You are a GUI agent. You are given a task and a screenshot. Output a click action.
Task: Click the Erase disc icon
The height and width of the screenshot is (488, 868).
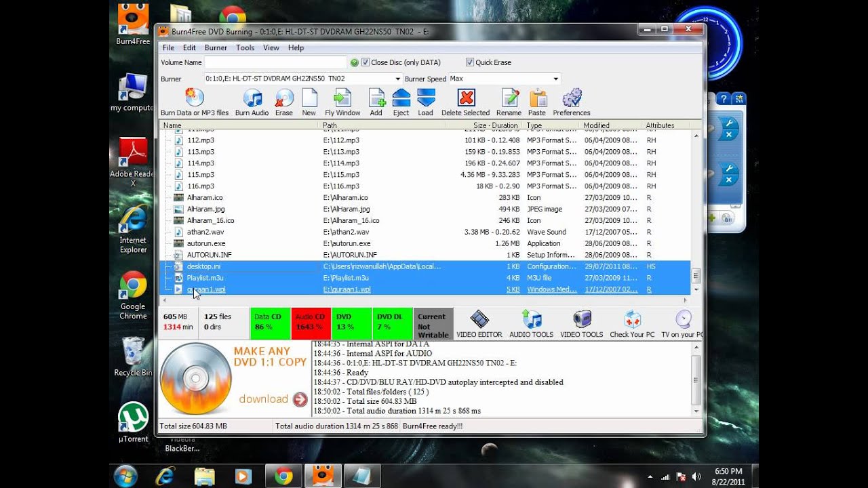[x=283, y=102]
